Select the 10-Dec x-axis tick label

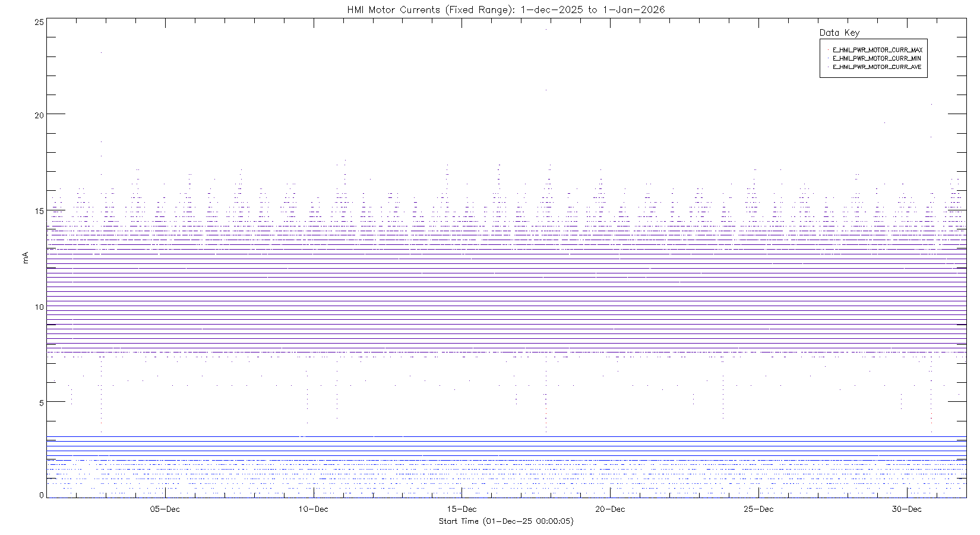point(313,509)
